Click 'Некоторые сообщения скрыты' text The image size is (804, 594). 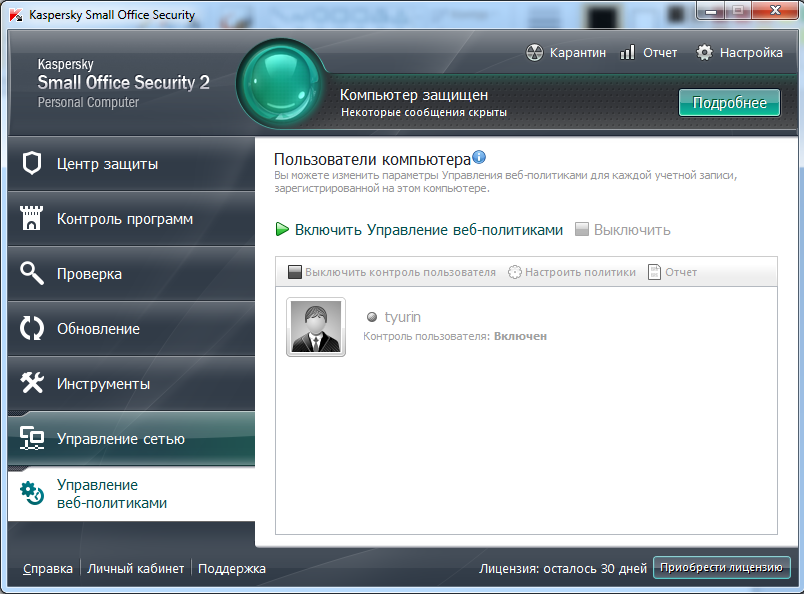[424, 112]
